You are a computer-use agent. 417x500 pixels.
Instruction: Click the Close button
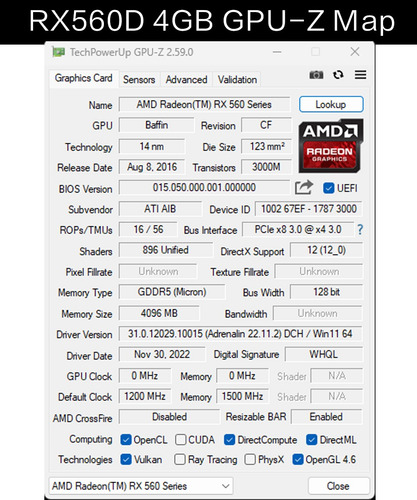tap(338, 486)
